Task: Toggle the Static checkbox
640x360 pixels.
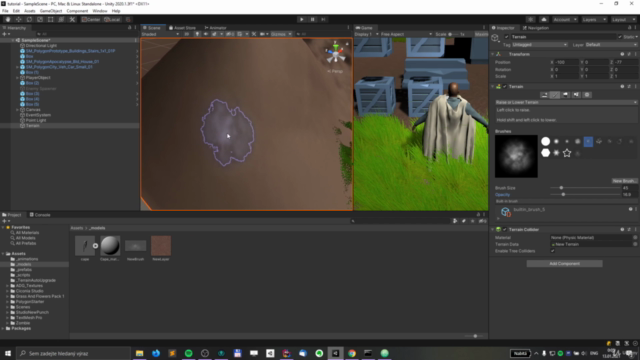Action: point(620,37)
